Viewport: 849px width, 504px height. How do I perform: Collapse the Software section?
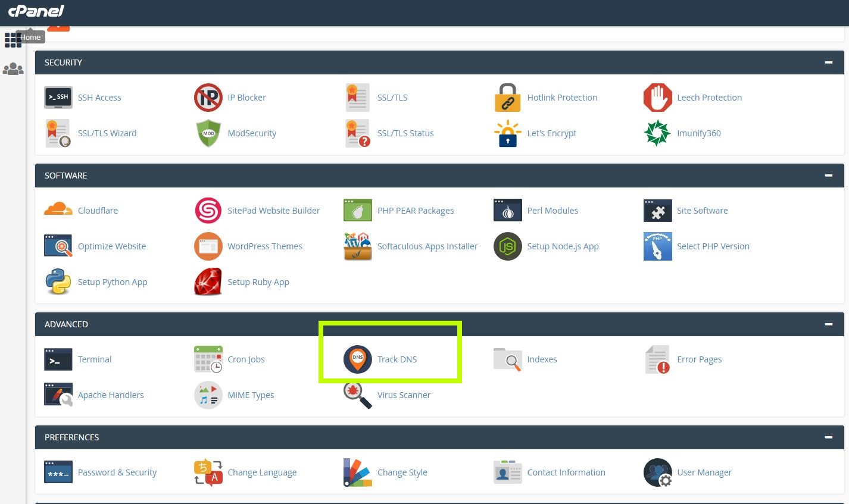828,176
